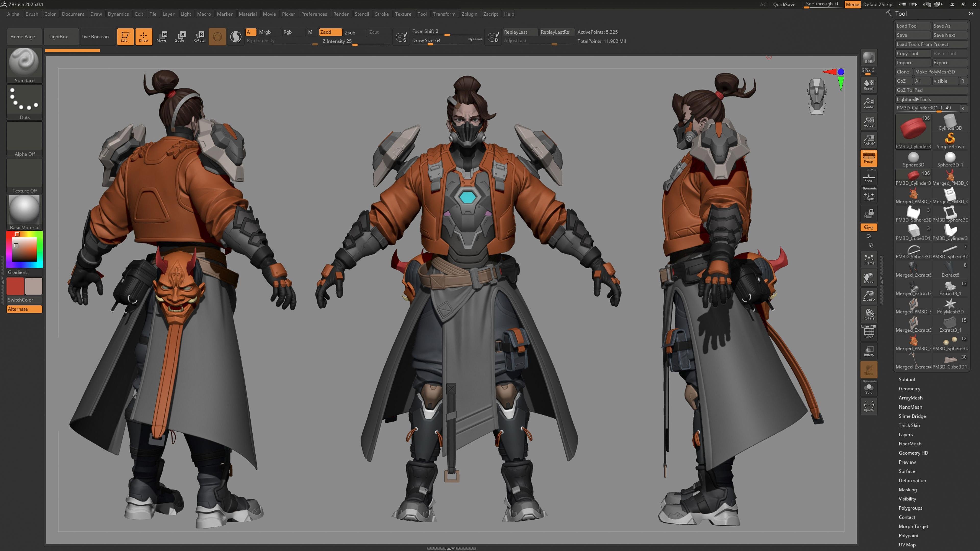Open the Subtool section
The height and width of the screenshot is (551, 980).
(x=906, y=379)
